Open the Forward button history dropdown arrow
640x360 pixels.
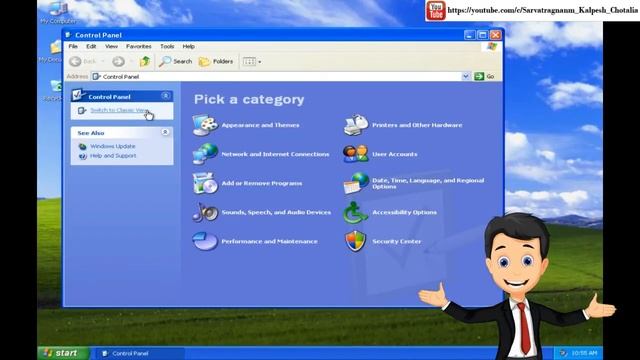tap(131, 62)
